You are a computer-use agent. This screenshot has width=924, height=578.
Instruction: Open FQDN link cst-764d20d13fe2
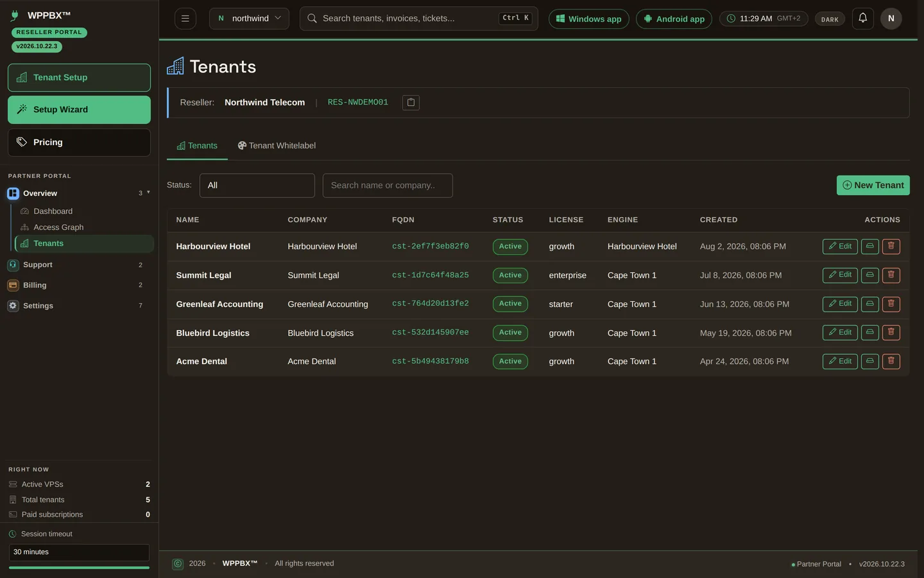pyautogui.click(x=430, y=304)
